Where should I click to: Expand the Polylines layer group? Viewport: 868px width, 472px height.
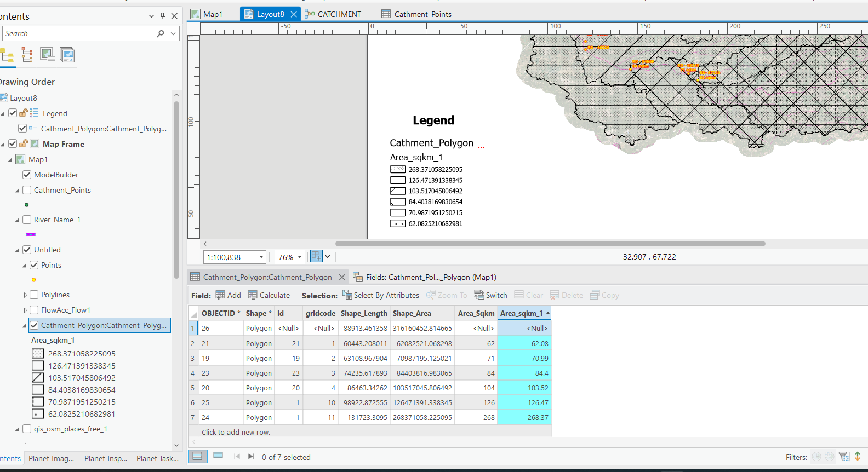(25, 295)
